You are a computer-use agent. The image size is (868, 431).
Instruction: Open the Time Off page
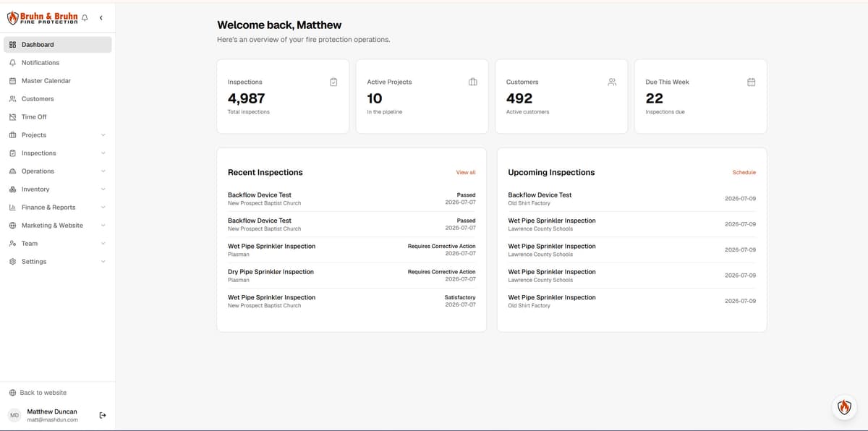point(58,117)
